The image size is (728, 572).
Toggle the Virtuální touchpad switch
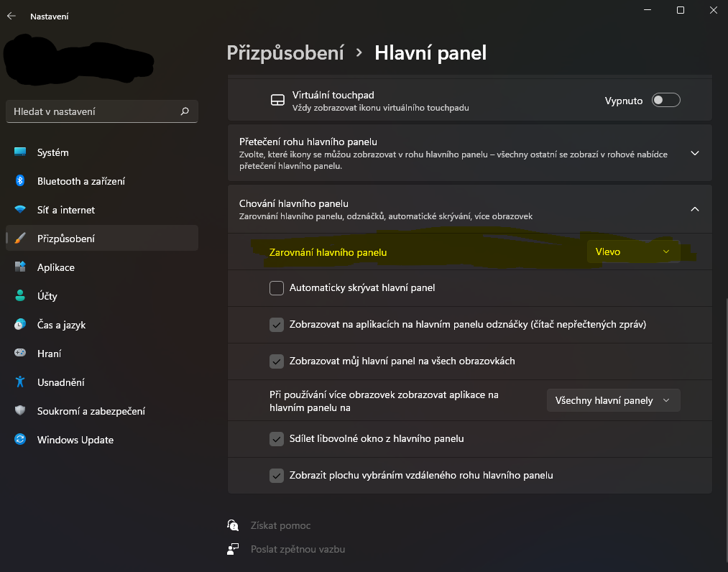pos(665,101)
